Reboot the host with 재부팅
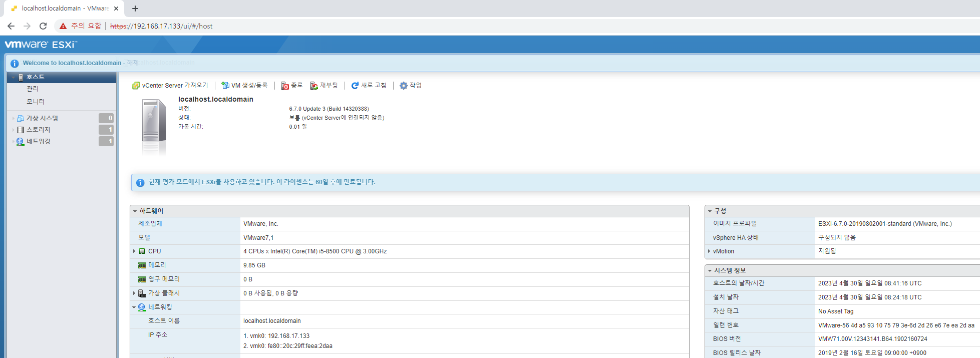Screen dimensions: 980x358 [323, 86]
